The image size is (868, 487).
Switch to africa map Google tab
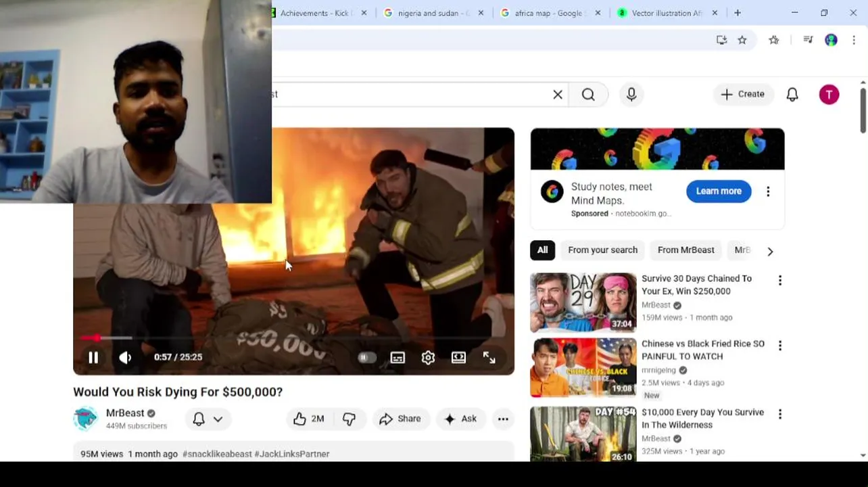pos(550,13)
